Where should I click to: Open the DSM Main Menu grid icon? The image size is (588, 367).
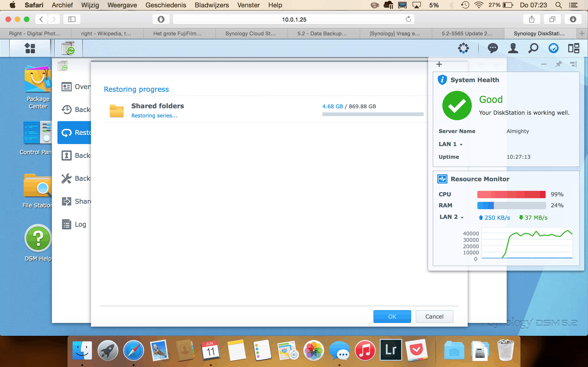pos(30,48)
